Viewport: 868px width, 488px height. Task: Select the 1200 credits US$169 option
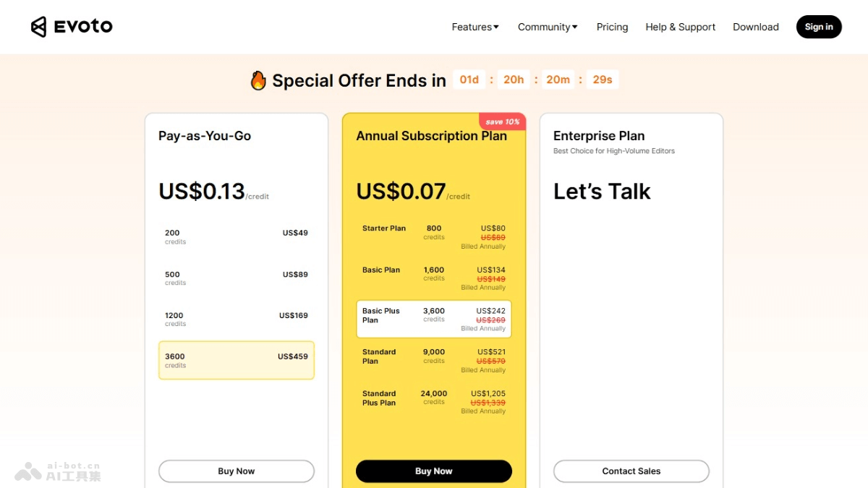(237, 320)
